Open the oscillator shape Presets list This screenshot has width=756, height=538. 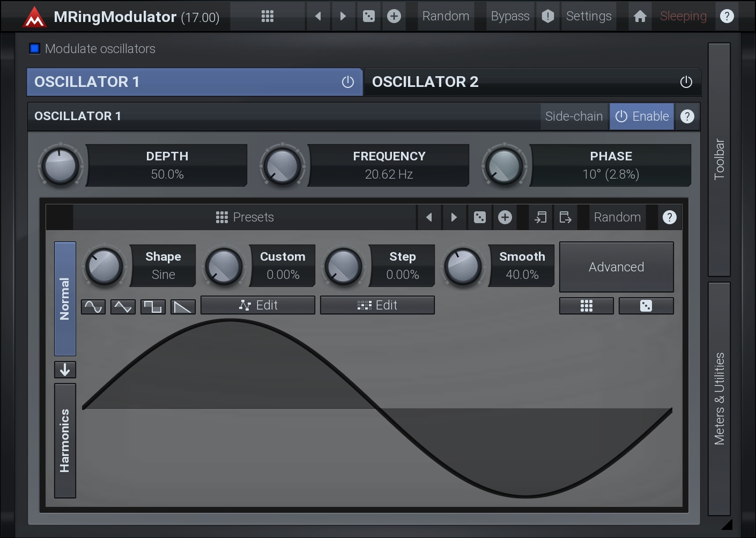point(244,217)
